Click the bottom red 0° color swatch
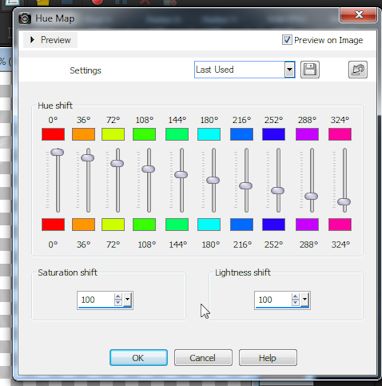 (53, 225)
